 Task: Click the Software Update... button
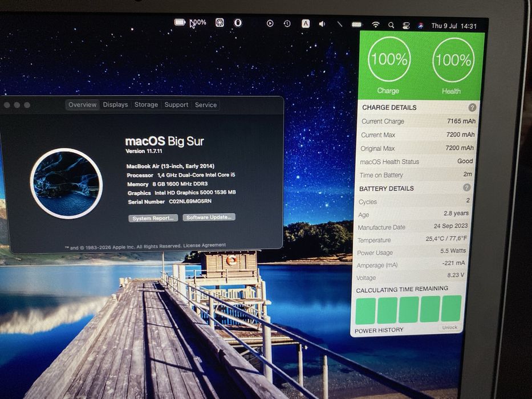tap(209, 217)
